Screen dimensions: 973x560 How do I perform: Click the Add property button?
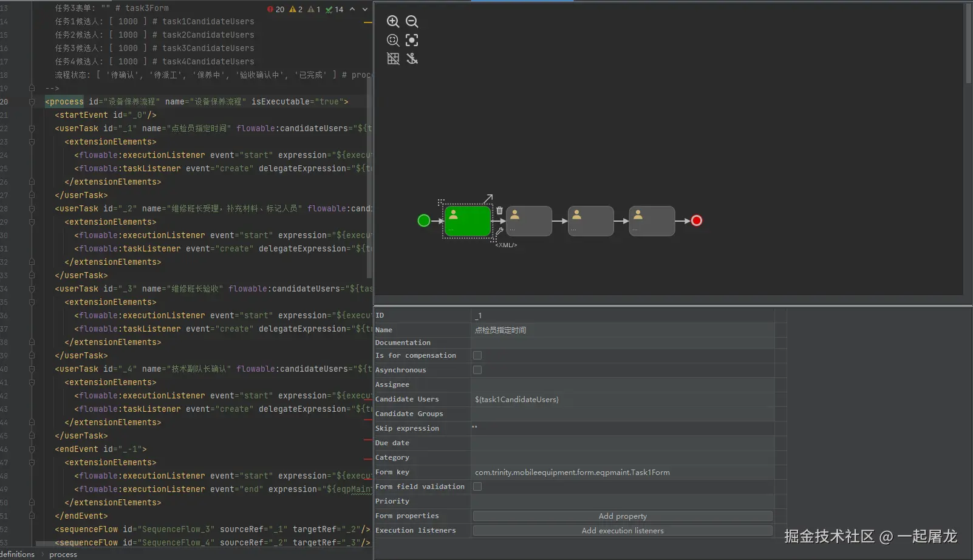coord(623,516)
